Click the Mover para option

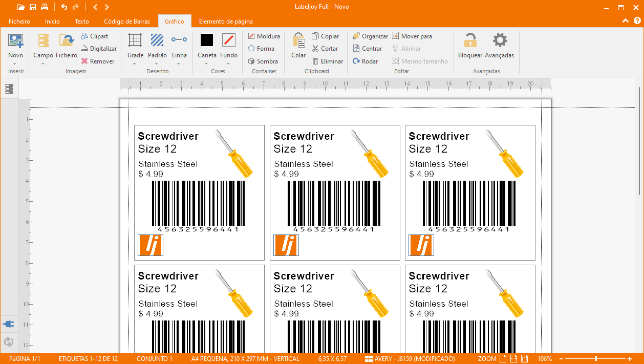[412, 36]
